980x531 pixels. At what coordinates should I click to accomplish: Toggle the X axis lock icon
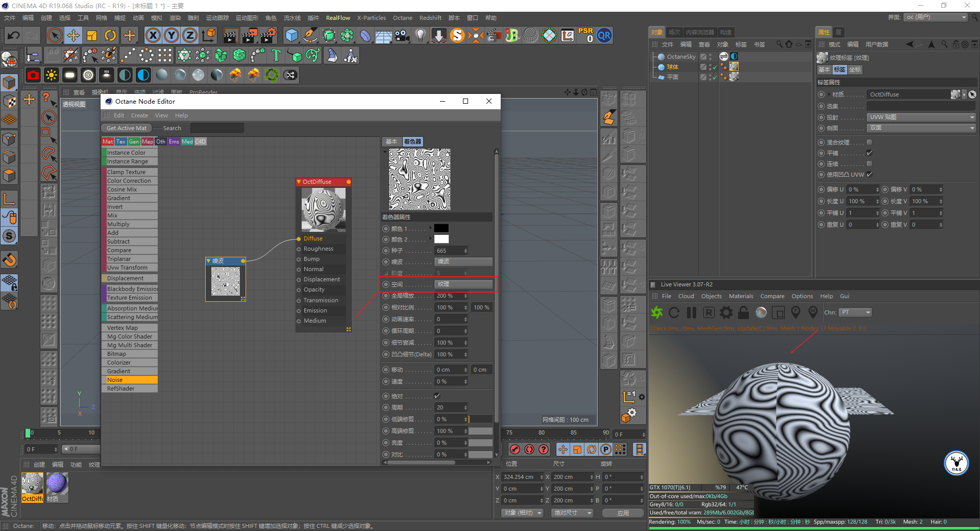pos(153,35)
